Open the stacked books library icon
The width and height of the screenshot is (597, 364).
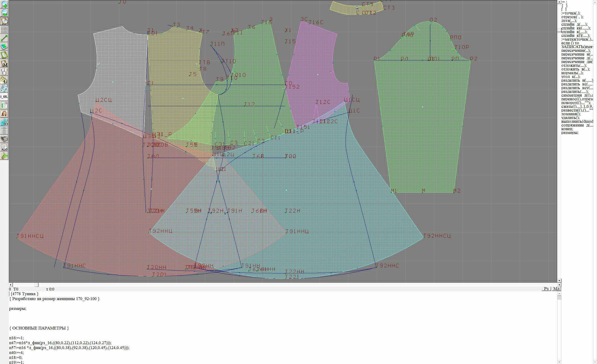pyautogui.click(x=4, y=139)
